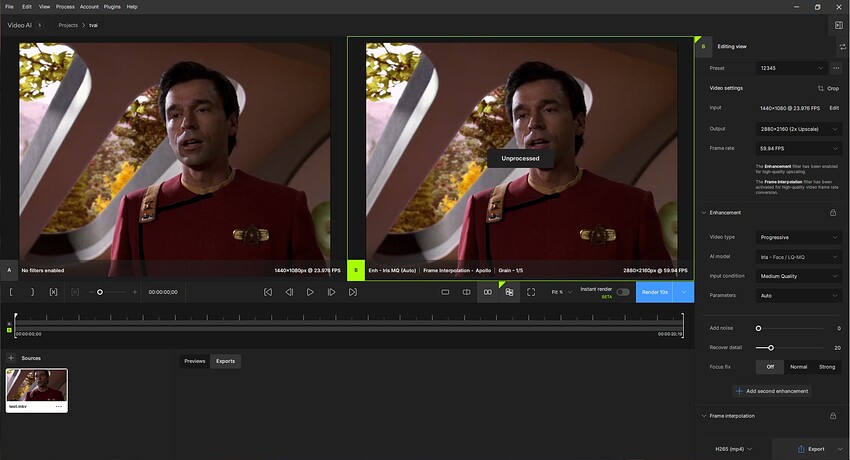Screen dimensions: 850x460
Task: Toggle the Instant render switch
Action: click(x=623, y=292)
